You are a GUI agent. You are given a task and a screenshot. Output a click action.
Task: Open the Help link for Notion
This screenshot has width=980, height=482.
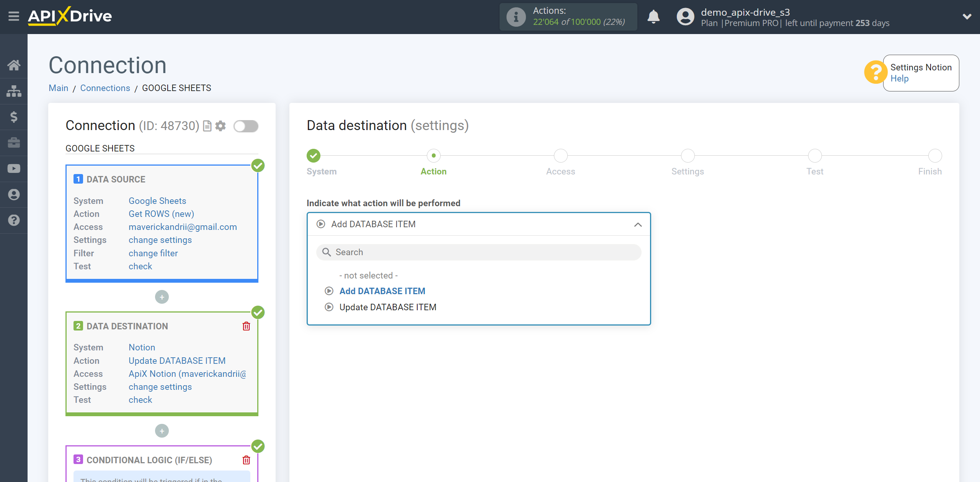899,78
